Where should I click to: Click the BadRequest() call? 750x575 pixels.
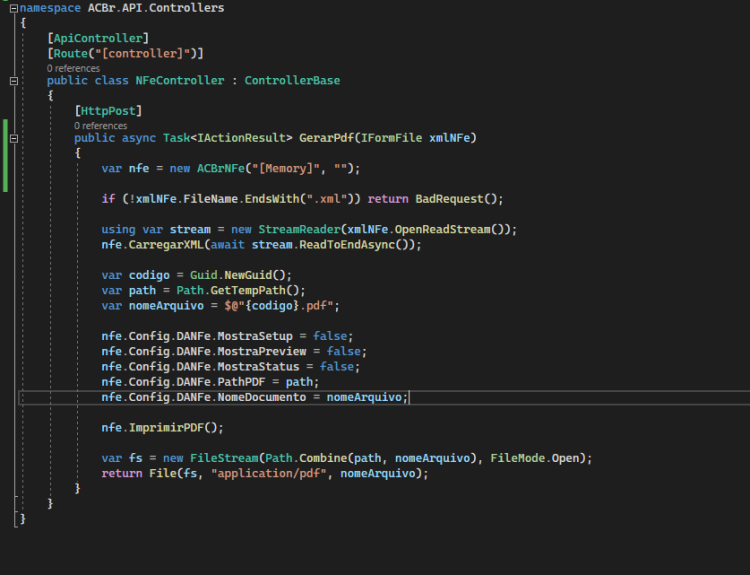tap(456, 199)
